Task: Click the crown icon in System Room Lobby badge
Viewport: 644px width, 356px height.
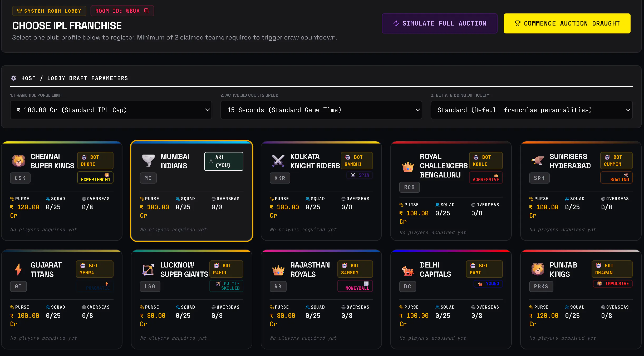Action: point(19,11)
